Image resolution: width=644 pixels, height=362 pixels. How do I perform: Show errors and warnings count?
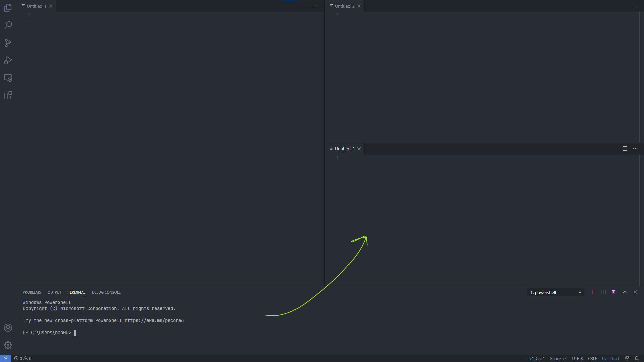(x=23, y=358)
